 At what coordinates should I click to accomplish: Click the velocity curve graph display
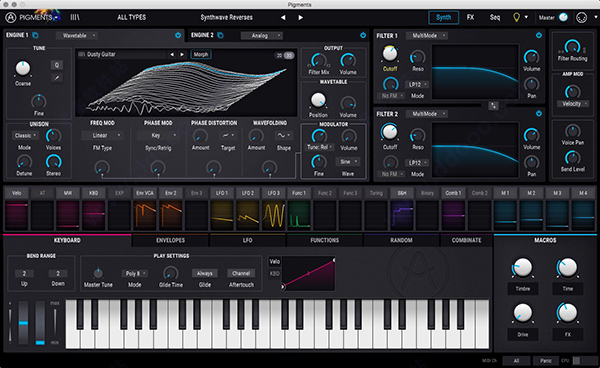pyautogui.click(x=309, y=273)
